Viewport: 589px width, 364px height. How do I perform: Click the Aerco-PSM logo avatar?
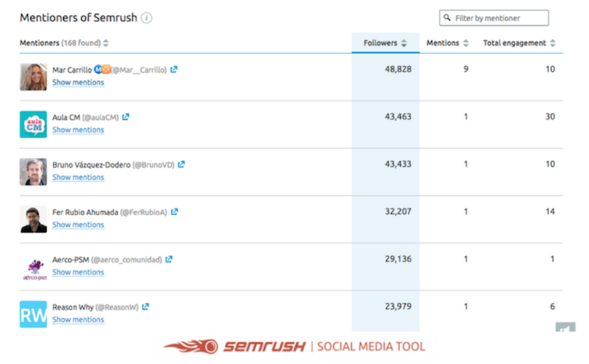point(34,269)
